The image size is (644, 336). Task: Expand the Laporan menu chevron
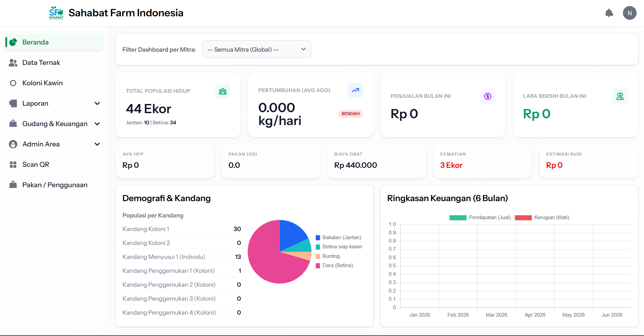point(97,103)
